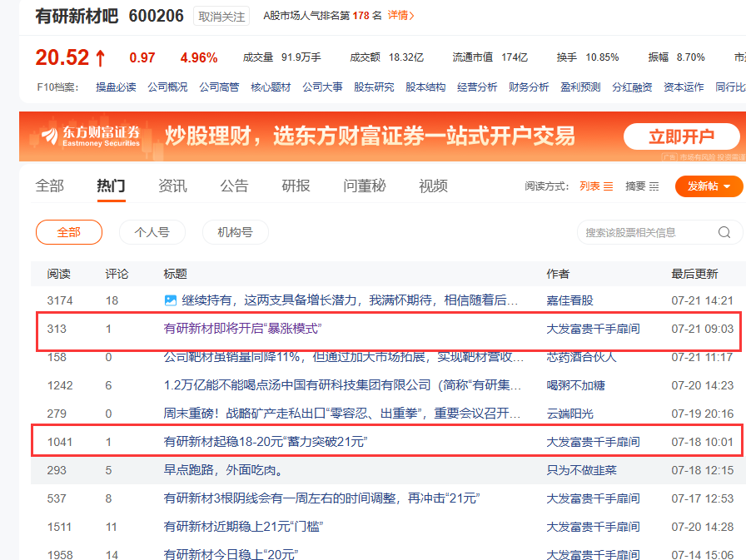
Task: Open post 有研新材起稳18-20元“蓄力突破21元”
Action: (x=266, y=442)
